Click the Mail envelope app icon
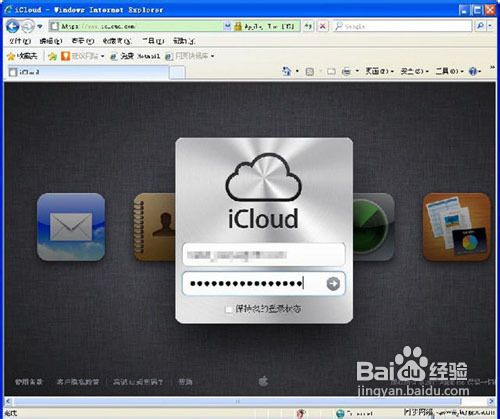 pos(71,227)
